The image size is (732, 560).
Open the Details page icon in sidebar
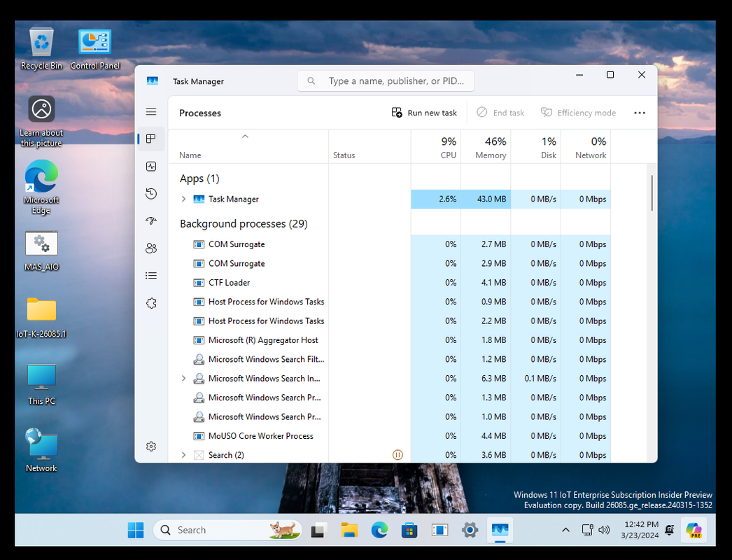[150, 276]
